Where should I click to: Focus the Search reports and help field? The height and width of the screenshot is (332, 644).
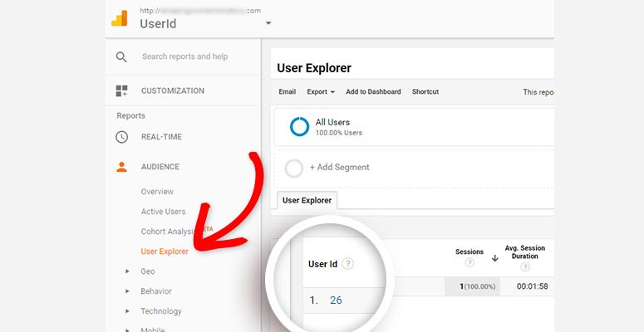click(x=184, y=56)
